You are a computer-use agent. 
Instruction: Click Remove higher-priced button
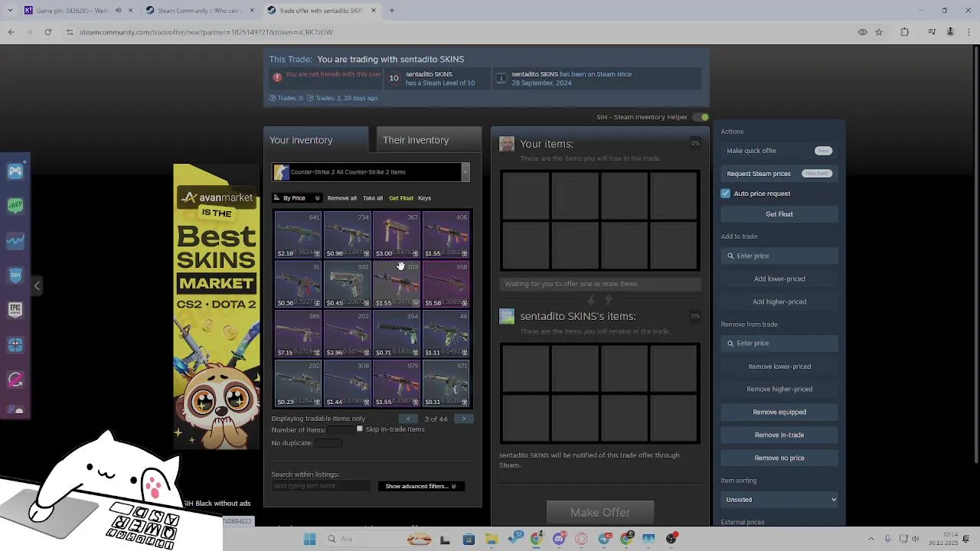[x=779, y=390]
